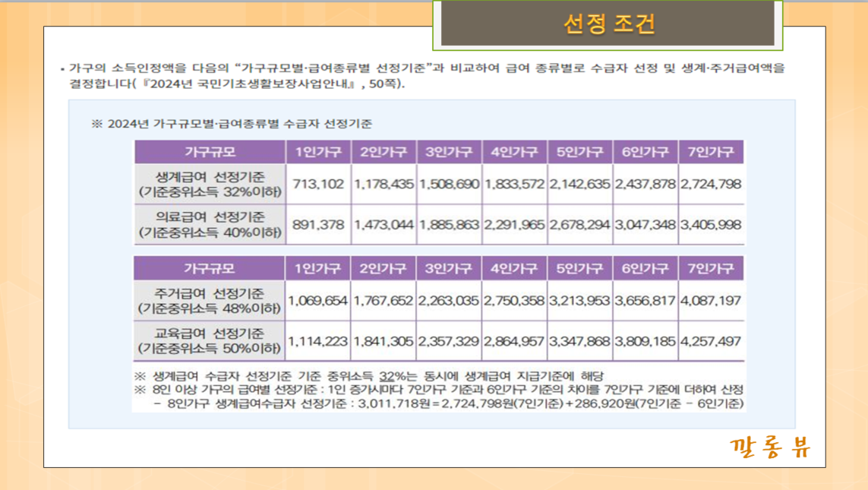Click the lower table's 6인가구 header
The height and width of the screenshot is (490, 868).
click(645, 268)
